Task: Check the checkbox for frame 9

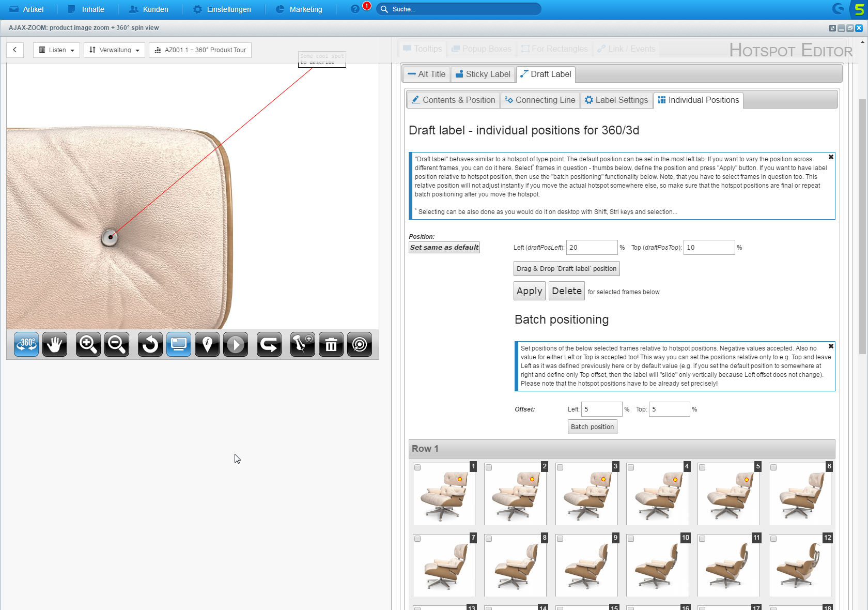Action: (x=560, y=539)
